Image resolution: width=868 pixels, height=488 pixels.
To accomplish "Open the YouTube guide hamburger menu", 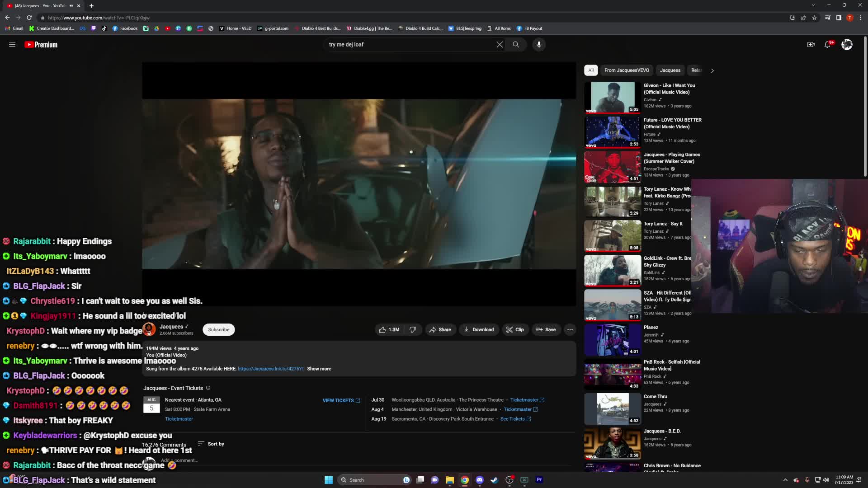I will [12, 45].
